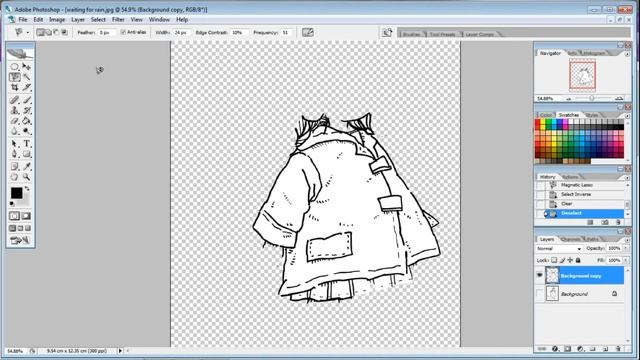Delete layer using Layers panel trash icon
This screenshot has height=360, width=640.
point(618,349)
